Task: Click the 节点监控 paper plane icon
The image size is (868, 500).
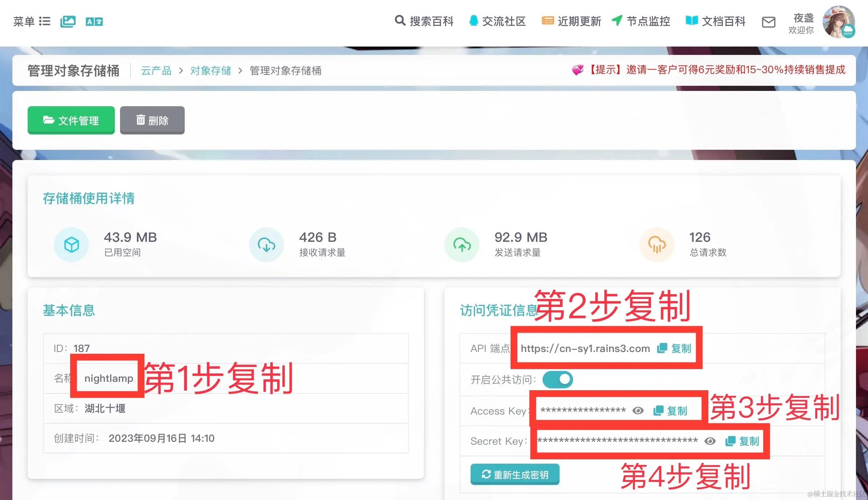Action: (617, 21)
